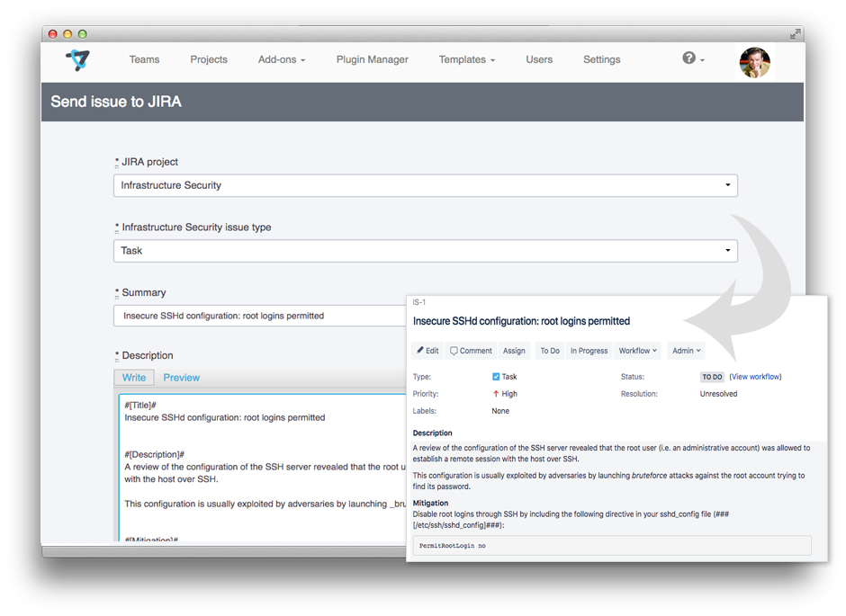Open the help question mark menu

pos(693,58)
